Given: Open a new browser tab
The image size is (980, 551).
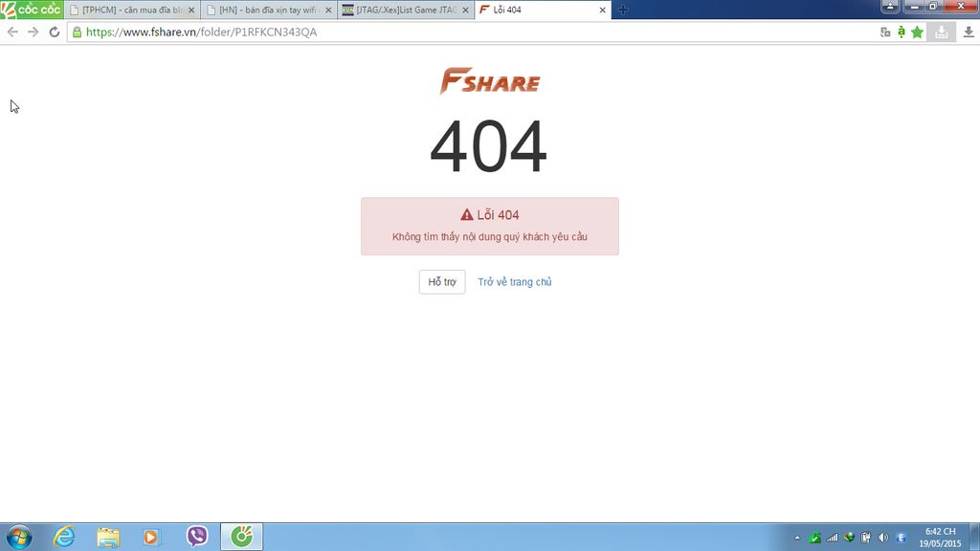Looking at the screenshot, I should pyautogui.click(x=623, y=10).
